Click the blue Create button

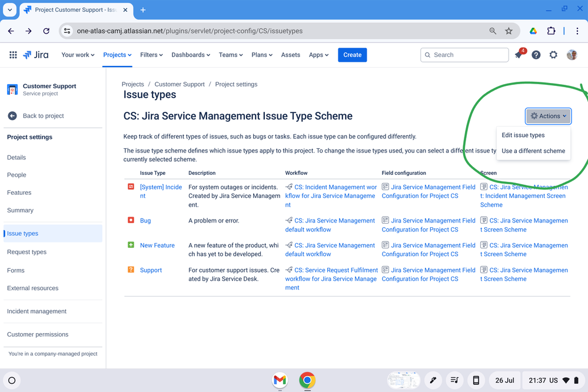coord(352,55)
